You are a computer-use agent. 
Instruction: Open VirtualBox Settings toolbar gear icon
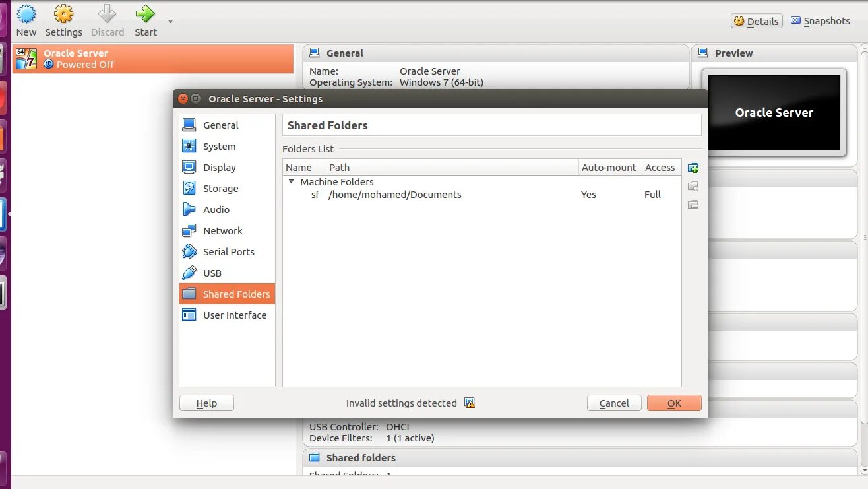click(63, 14)
